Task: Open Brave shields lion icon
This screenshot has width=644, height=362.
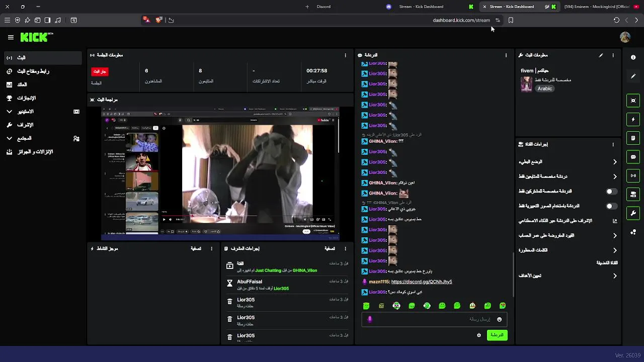Action: [158, 20]
